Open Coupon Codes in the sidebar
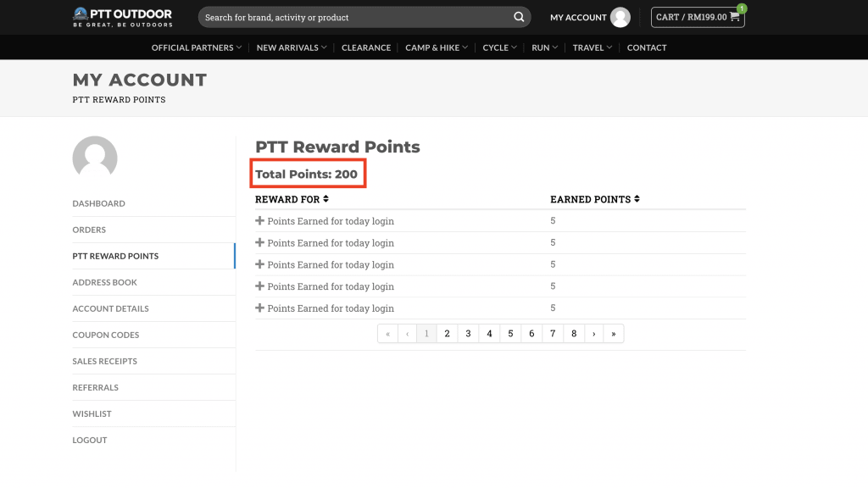 (106, 335)
